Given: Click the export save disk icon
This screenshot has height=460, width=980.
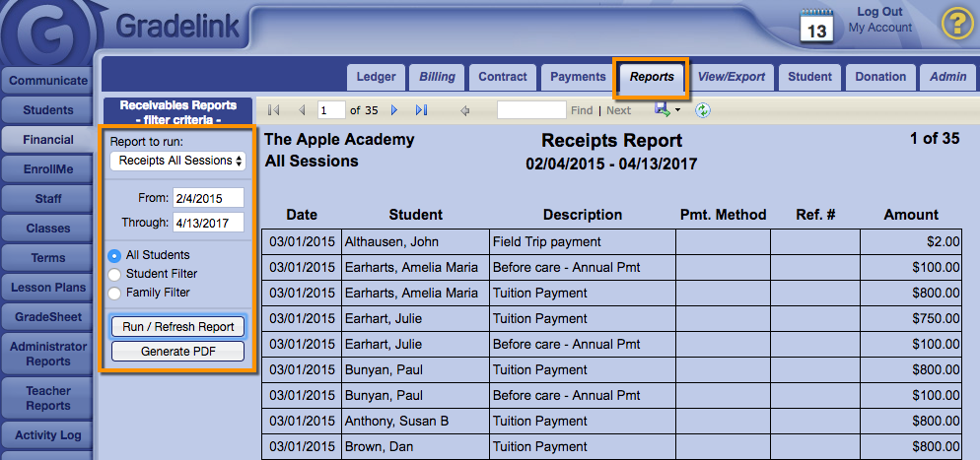Looking at the screenshot, I should coord(663,109).
